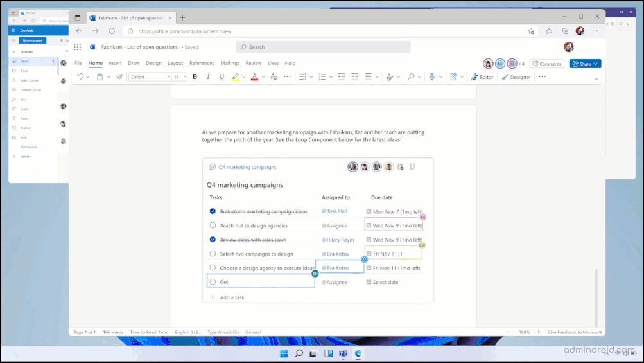Image resolution: width=644 pixels, height=363 pixels.
Task: Click the copy component icon
Action: (412, 166)
